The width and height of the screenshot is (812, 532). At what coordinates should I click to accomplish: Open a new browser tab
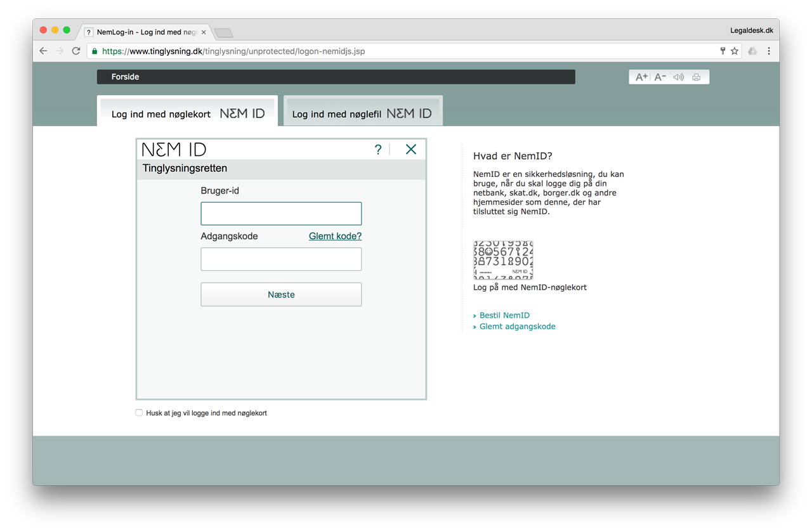pos(224,32)
